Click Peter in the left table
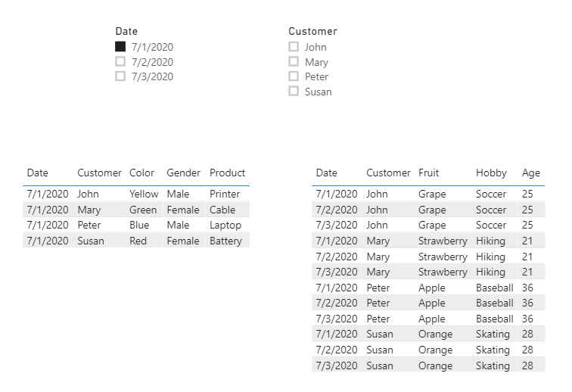 pos(89,225)
